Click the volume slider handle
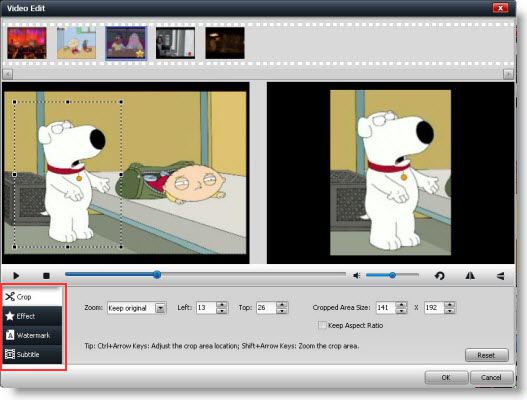527x400 pixels. (x=392, y=275)
